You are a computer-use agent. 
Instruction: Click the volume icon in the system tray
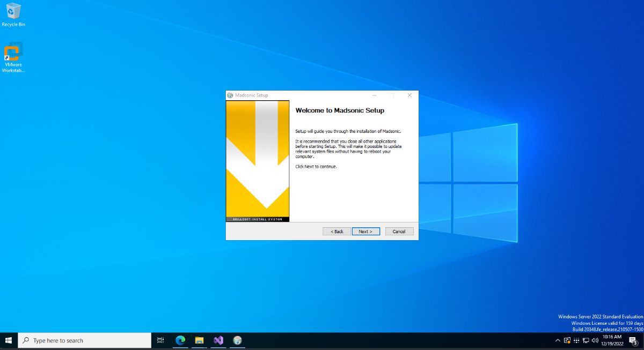pos(595,340)
